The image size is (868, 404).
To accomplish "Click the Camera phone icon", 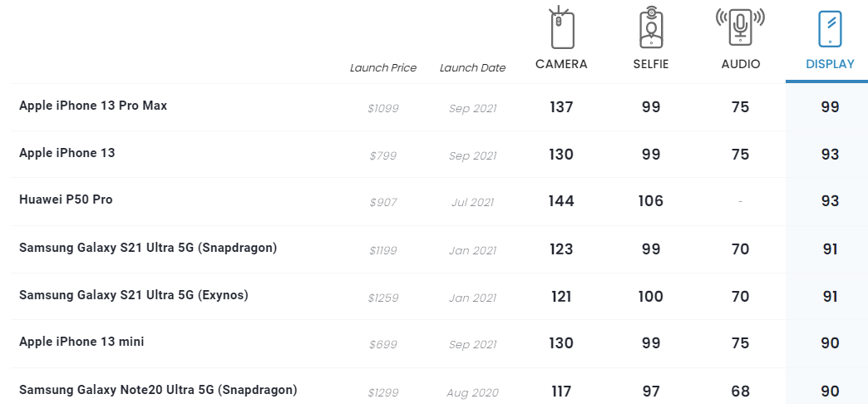I will (562, 27).
